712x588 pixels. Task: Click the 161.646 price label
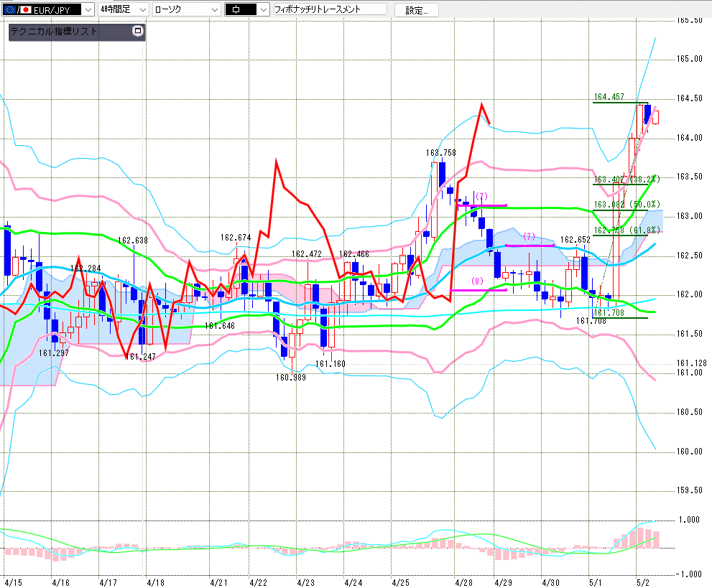pos(220,326)
